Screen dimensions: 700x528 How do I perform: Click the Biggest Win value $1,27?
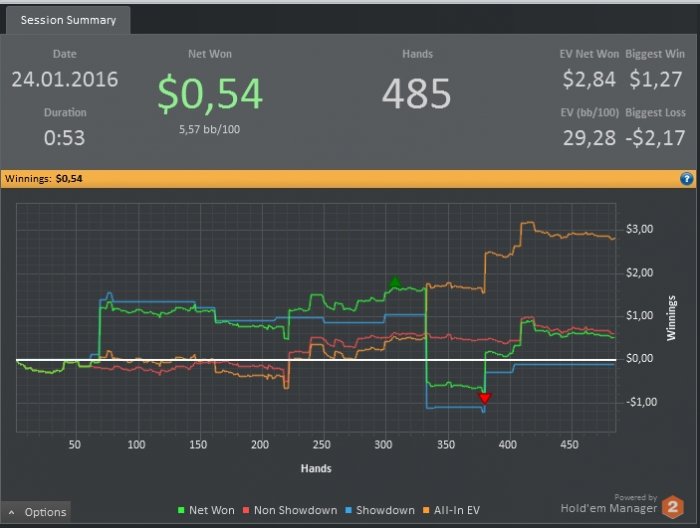click(655, 79)
